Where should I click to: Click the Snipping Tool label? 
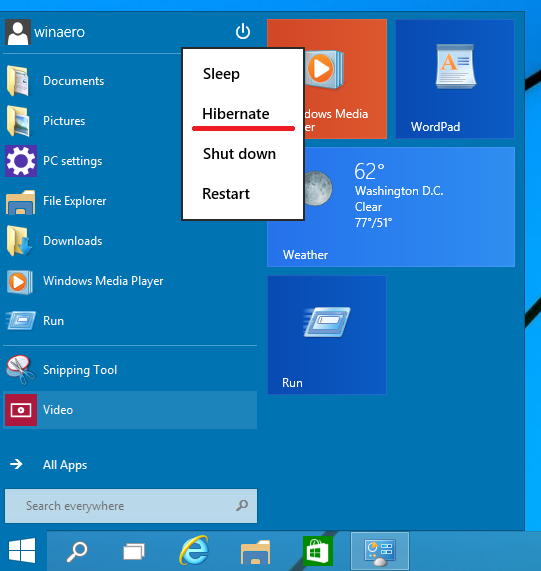point(80,370)
